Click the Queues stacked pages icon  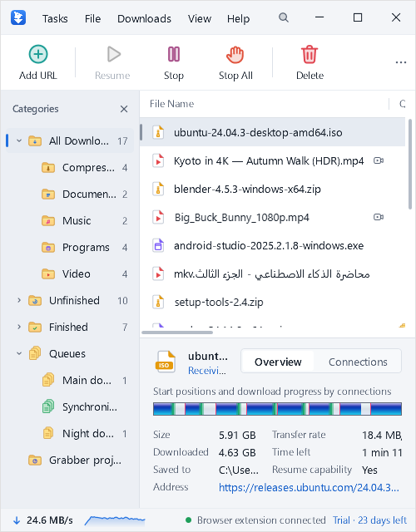pyautogui.click(x=35, y=353)
